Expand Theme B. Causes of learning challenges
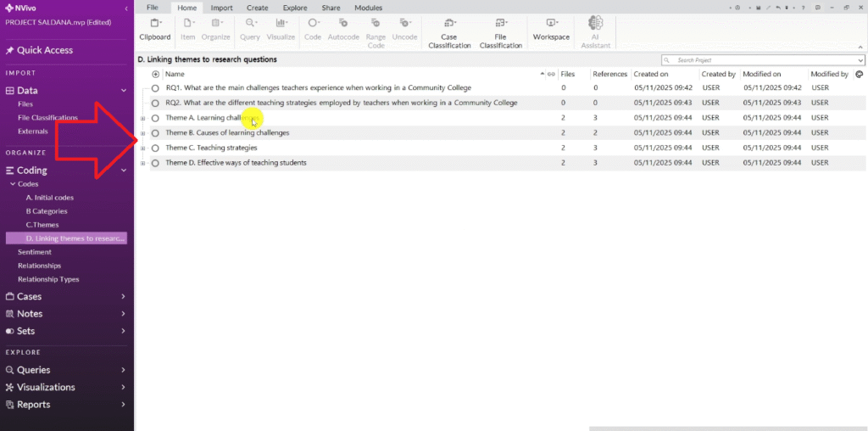This screenshot has width=868, height=431. click(x=142, y=133)
